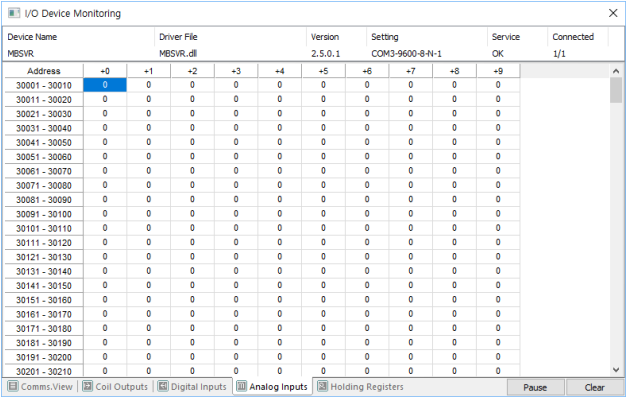Click the +4 column header
The image size is (627, 398).
(280, 71)
